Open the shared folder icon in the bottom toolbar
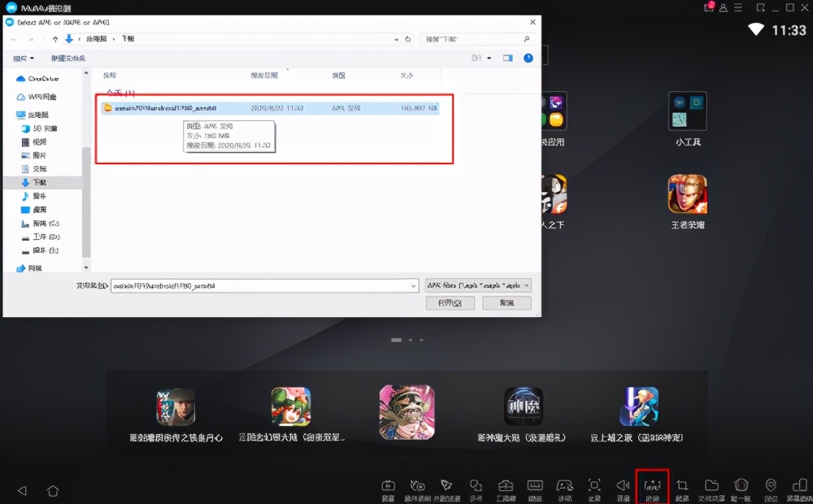The image size is (813, 504). (x=711, y=485)
